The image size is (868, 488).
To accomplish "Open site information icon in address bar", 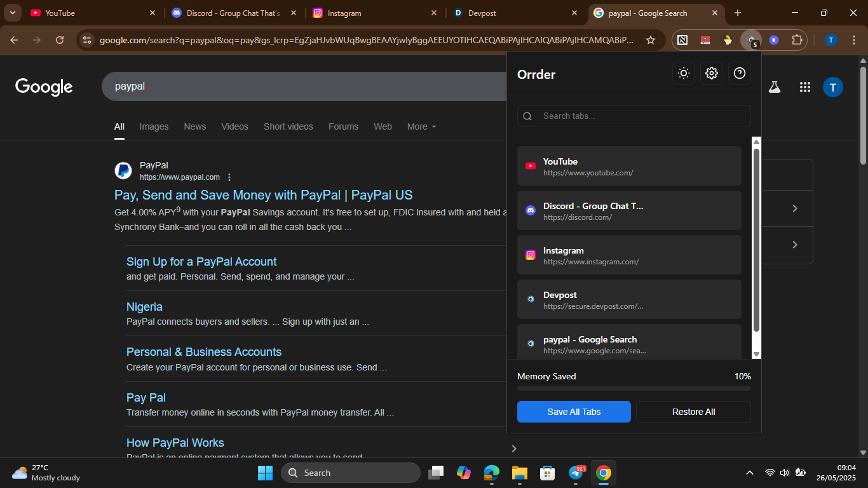I will click(x=87, y=40).
